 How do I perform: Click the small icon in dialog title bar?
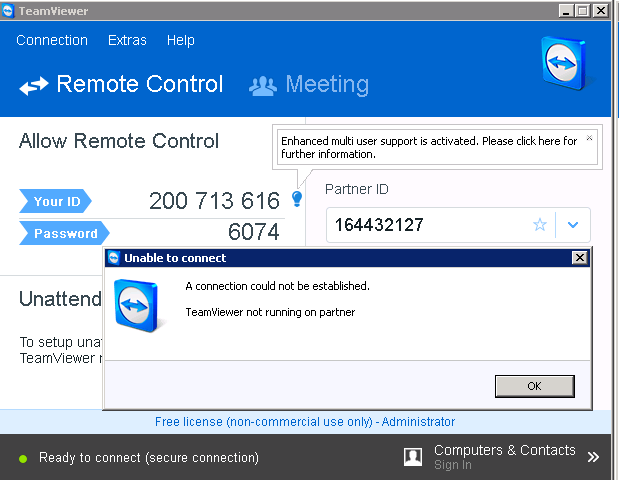click(x=114, y=258)
